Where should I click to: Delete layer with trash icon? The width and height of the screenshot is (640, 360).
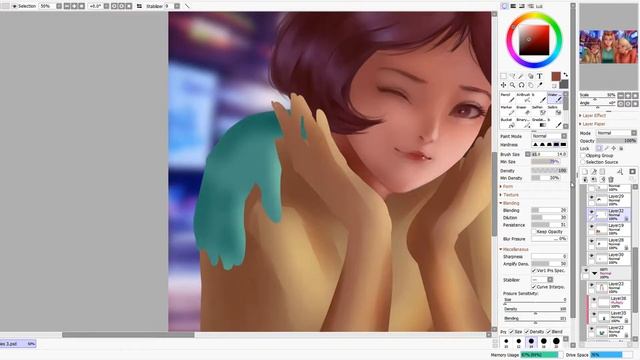pyautogui.click(x=611, y=180)
